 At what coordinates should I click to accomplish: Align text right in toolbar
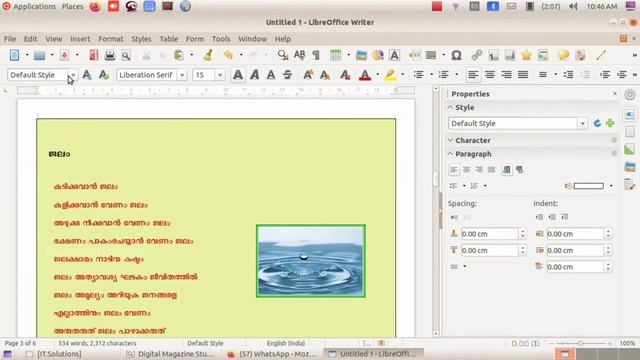pyautogui.click(x=507, y=75)
